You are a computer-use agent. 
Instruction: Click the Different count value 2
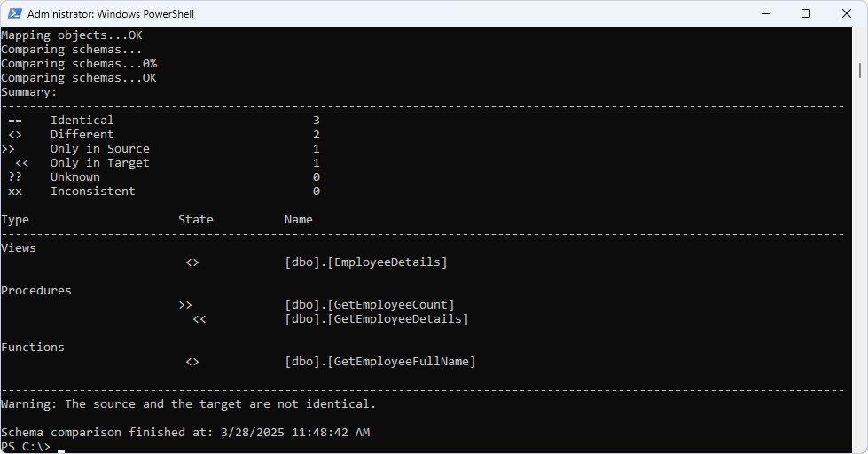pyautogui.click(x=317, y=135)
